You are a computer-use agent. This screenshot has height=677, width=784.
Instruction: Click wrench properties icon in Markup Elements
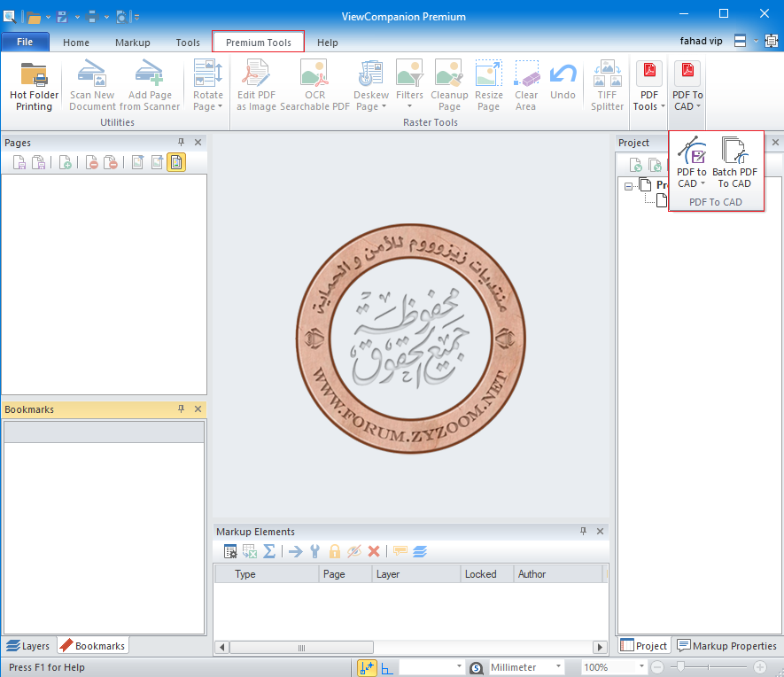pos(314,551)
